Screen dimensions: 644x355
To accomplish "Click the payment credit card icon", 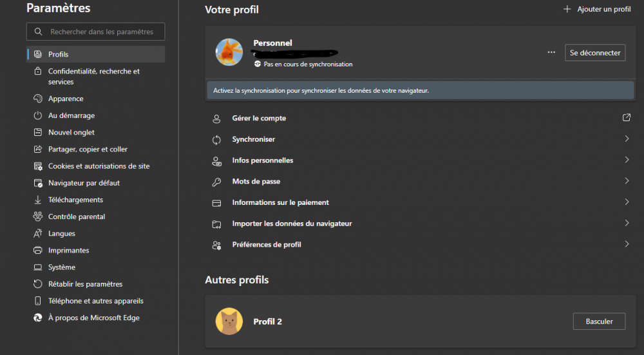I will point(216,203).
